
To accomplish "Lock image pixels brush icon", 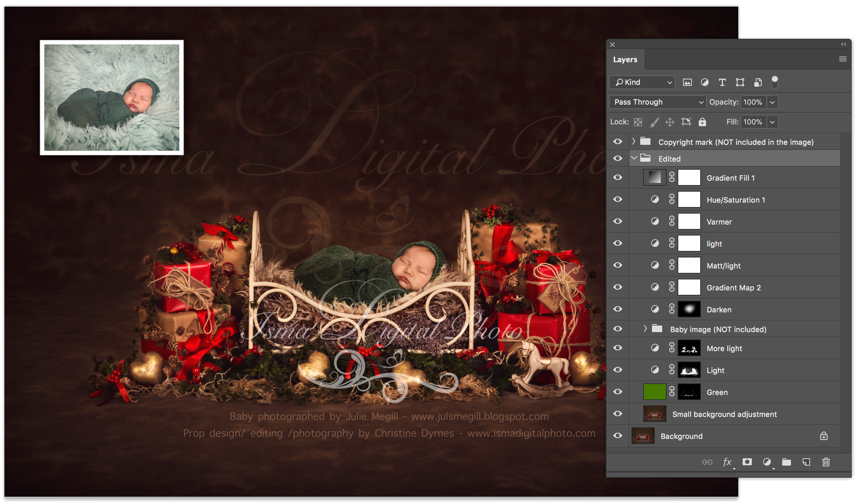I will (x=654, y=122).
